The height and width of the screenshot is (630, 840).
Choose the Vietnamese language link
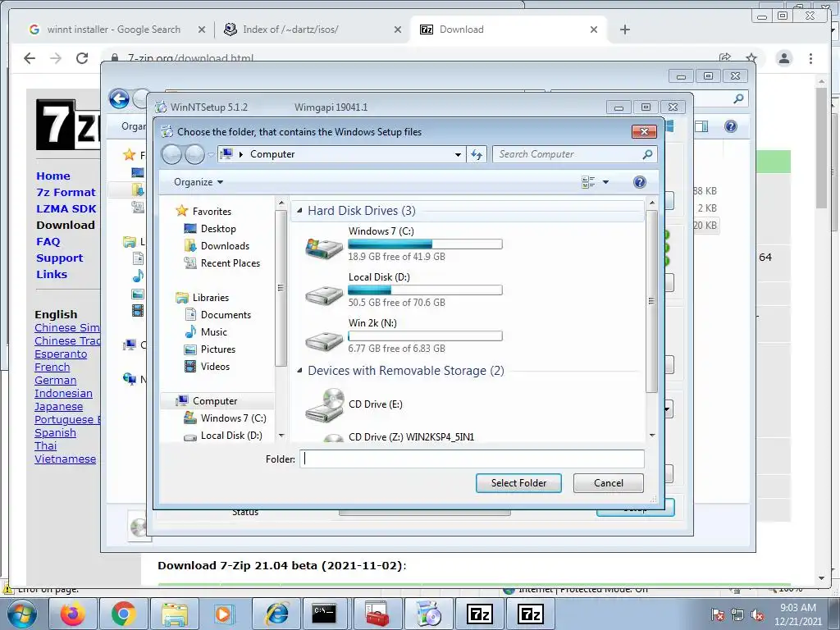click(66, 459)
